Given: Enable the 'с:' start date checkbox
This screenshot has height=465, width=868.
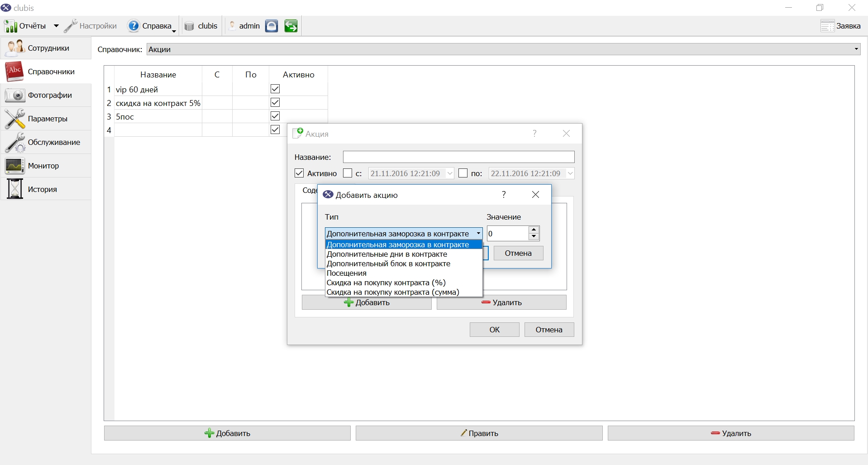Looking at the screenshot, I should tap(348, 173).
